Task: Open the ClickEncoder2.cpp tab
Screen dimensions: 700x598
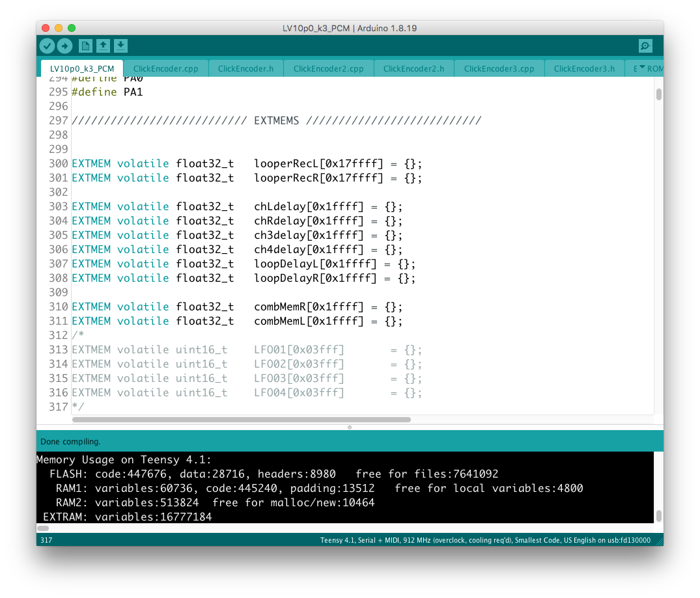Action: [x=329, y=69]
